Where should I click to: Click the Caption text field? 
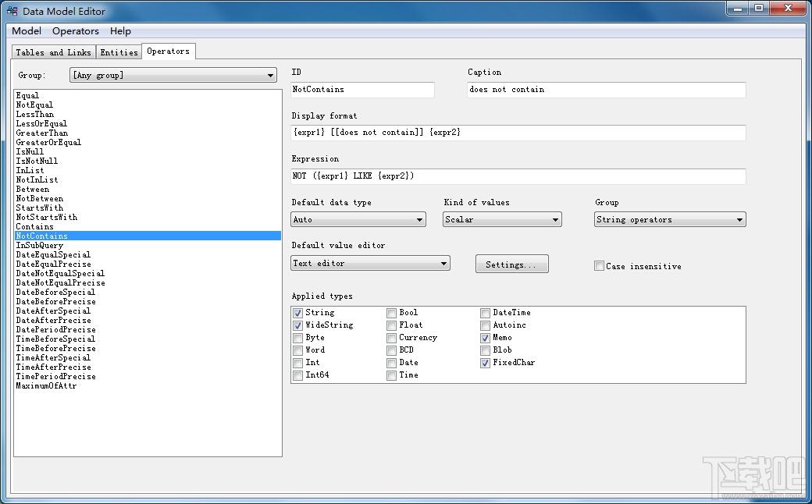(x=606, y=90)
